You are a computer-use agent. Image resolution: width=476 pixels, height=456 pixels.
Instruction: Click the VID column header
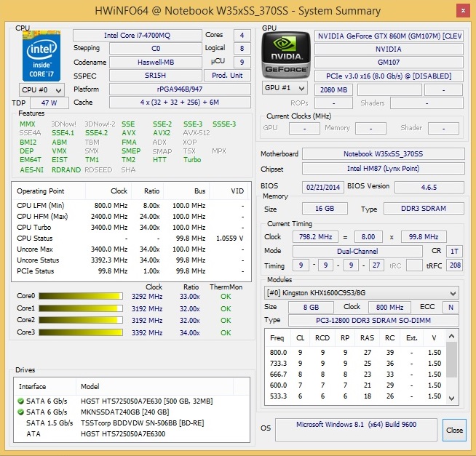tap(230, 191)
